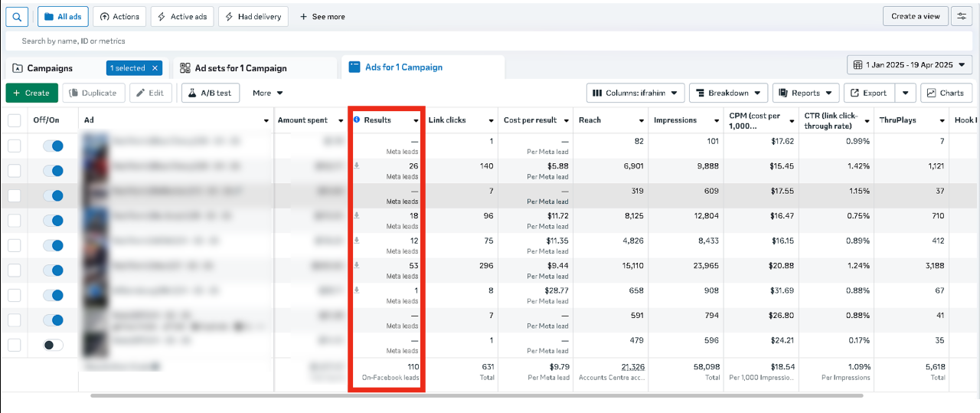This screenshot has width=980, height=413.
Task: Open the filter settings sliders icon
Action: click(962, 16)
